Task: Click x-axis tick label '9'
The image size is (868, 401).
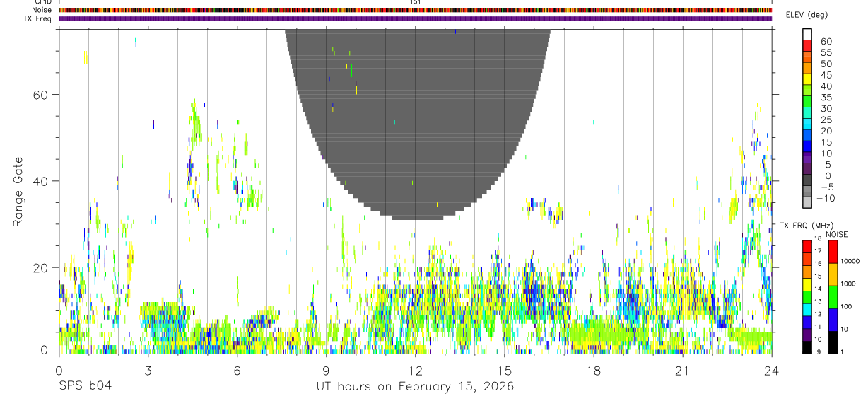Action: coord(326,371)
